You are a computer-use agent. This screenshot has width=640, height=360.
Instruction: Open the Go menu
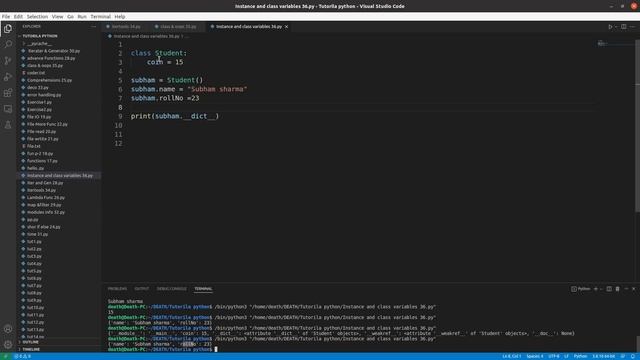[x=71, y=17]
